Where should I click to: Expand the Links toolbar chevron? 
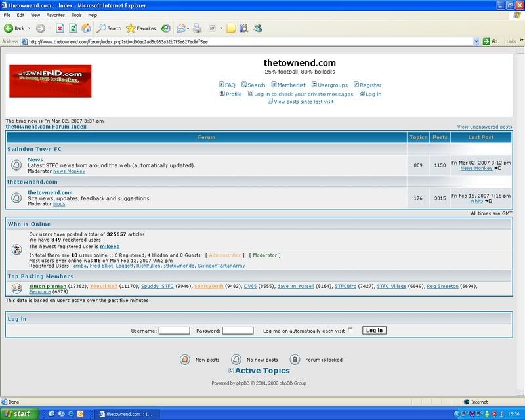[521, 40]
